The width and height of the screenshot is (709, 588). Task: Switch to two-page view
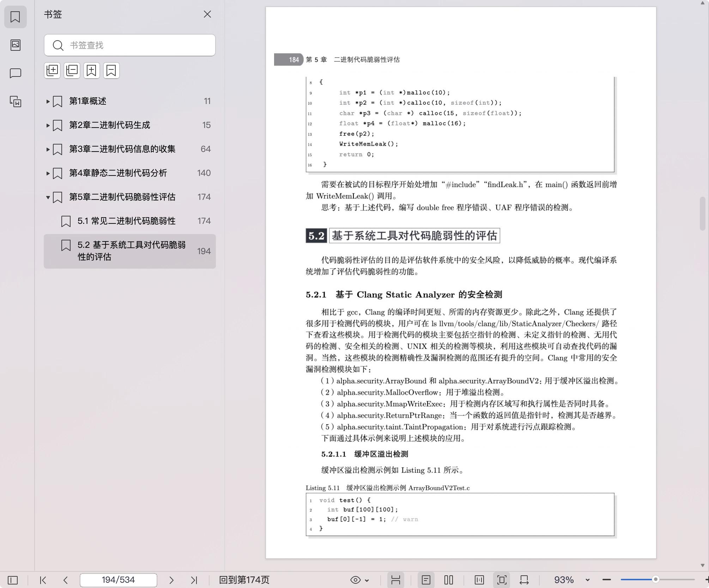449,580
